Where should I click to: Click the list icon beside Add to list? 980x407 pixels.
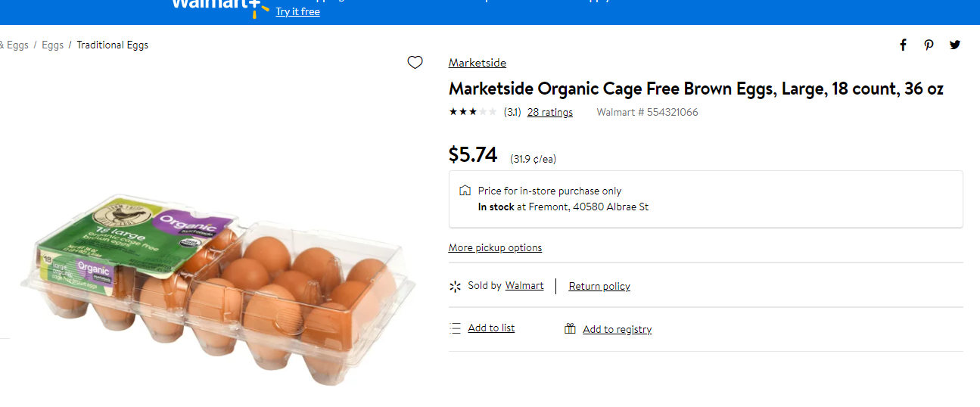point(455,328)
